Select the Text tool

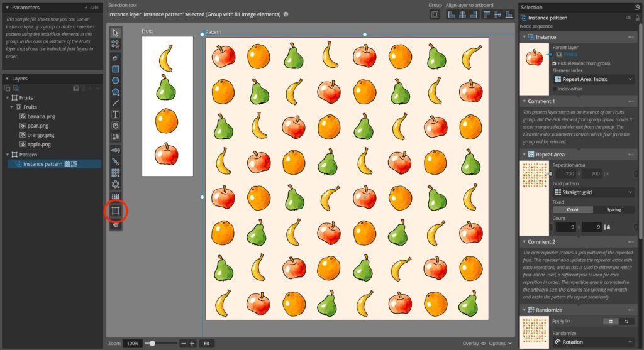coord(116,114)
